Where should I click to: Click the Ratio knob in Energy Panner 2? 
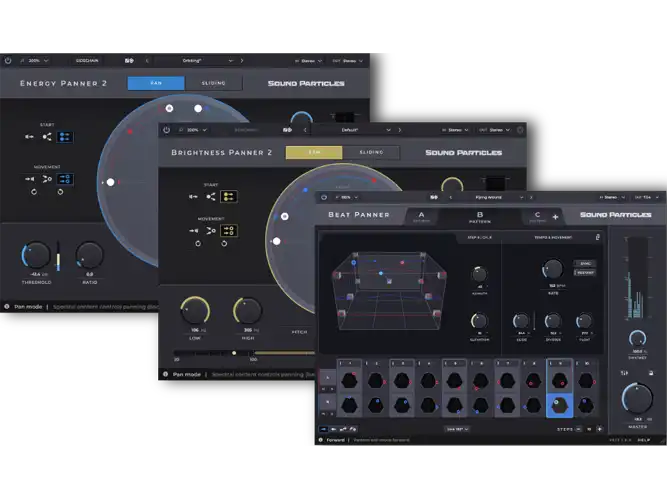click(x=90, y=255)
